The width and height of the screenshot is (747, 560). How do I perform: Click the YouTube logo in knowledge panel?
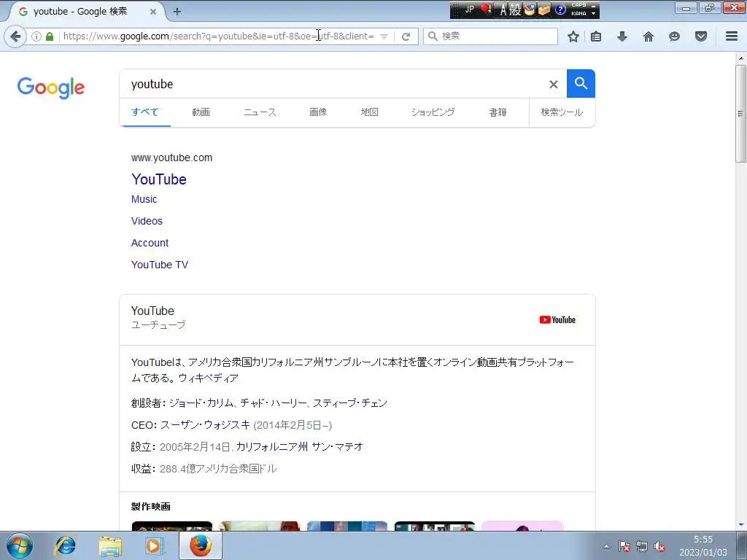coord(557,320)
